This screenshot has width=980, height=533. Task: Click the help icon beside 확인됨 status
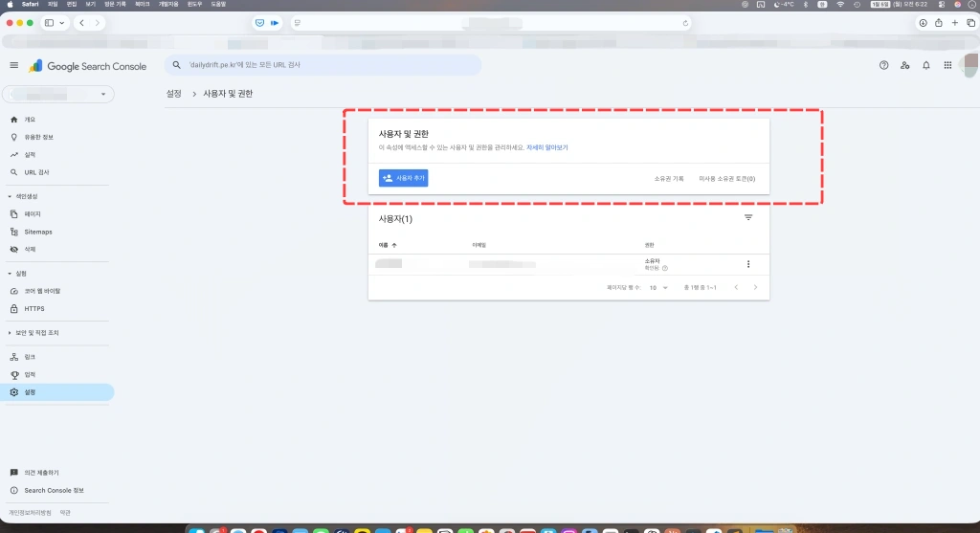665,268
